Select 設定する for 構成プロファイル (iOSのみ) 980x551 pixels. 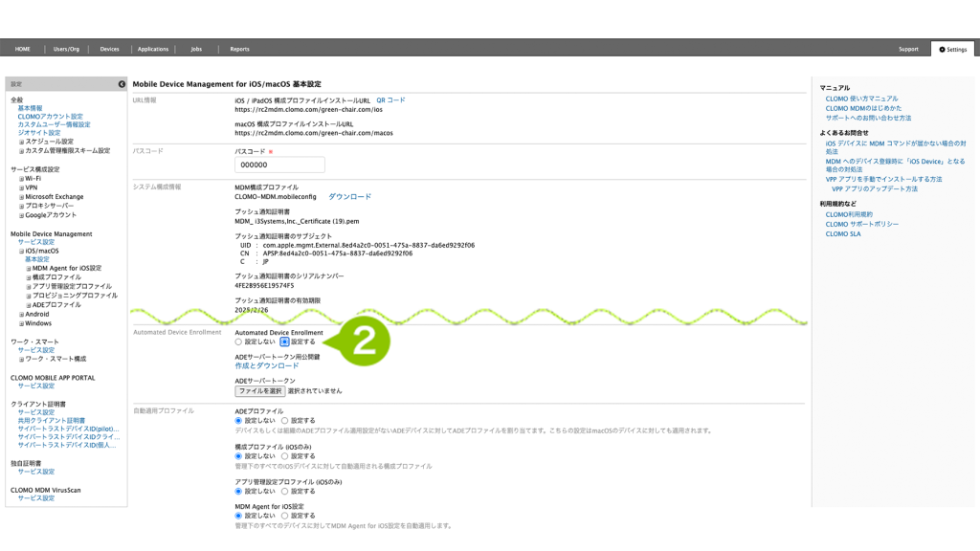[284, 456]
